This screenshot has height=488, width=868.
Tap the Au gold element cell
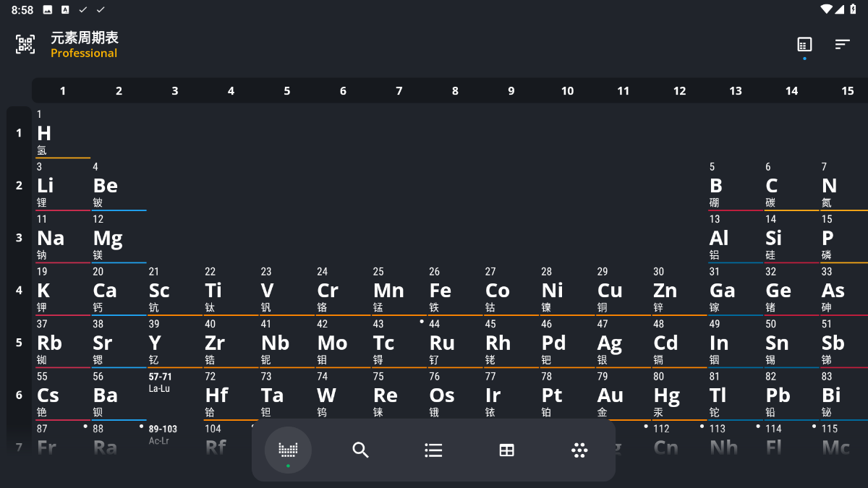coord(622,395)
